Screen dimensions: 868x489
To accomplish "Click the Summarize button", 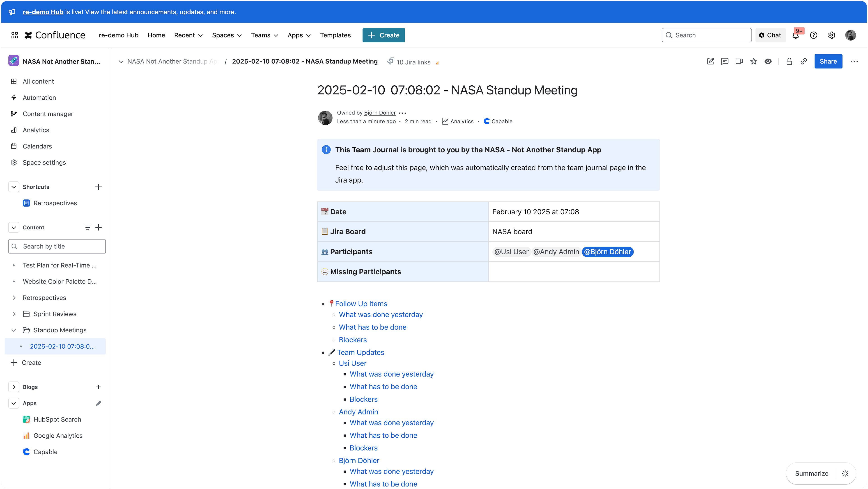I will (x=811, y=473).
